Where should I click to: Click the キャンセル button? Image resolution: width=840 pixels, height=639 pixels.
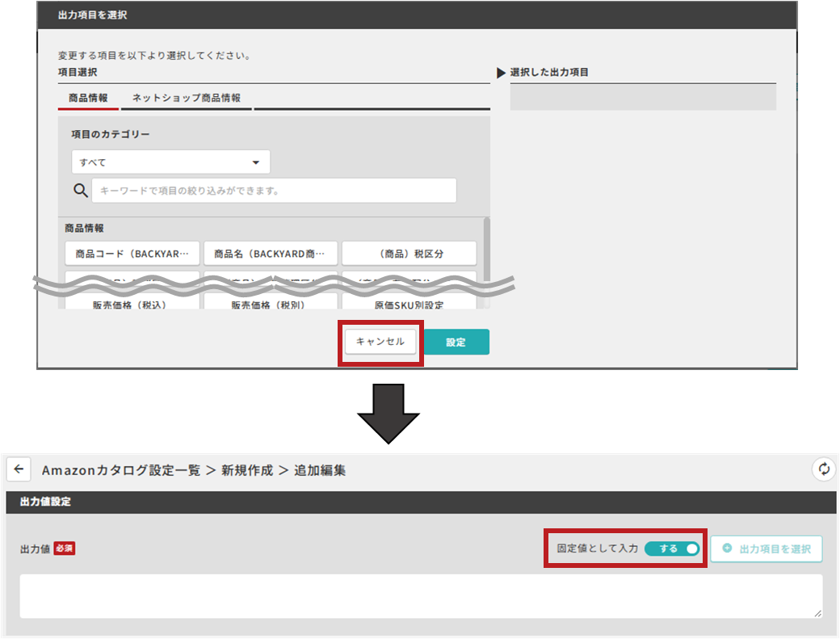coord(380,342)
